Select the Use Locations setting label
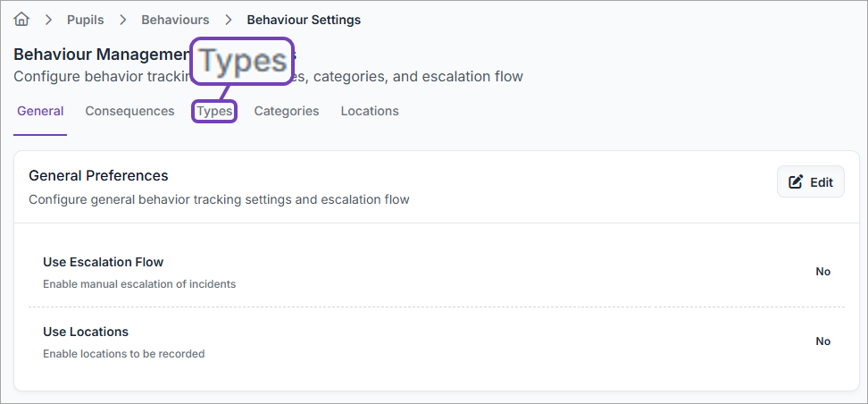 (86, 332)
